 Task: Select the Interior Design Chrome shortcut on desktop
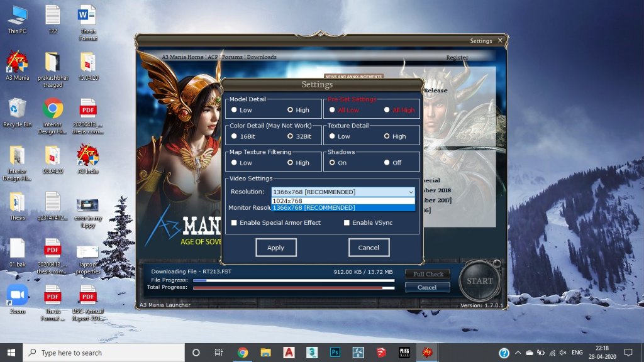pyautogui.click(x=53, y=116)
